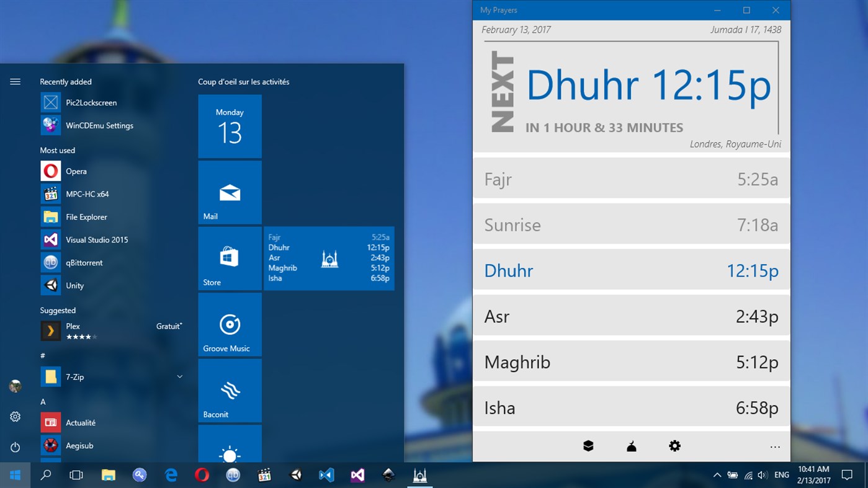Select the stacked layers icon in My Prayers app bar
Viewport: 868px width, 488px height.
click(x=588, y=445)
